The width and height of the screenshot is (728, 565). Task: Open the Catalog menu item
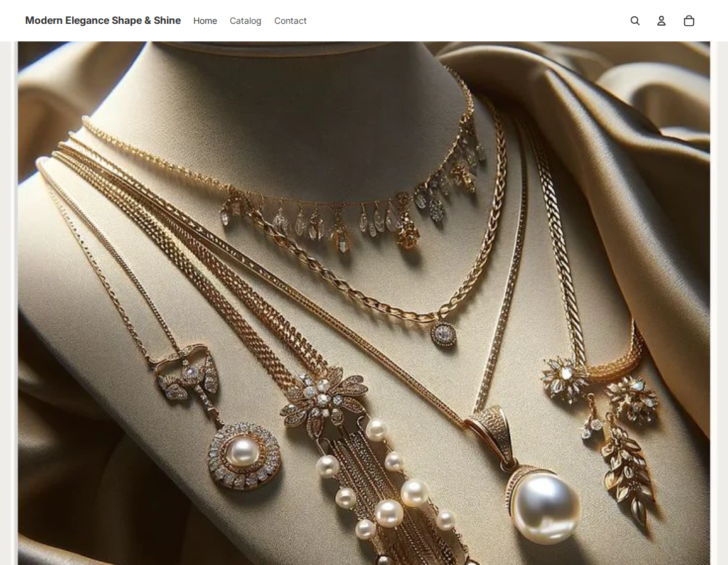point(245,21)
